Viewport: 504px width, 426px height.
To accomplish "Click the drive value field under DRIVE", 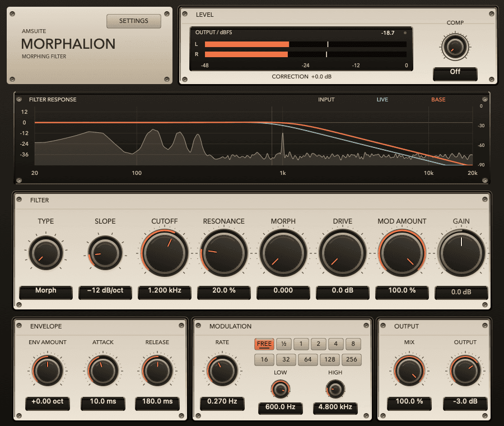I will pos(343,292).
